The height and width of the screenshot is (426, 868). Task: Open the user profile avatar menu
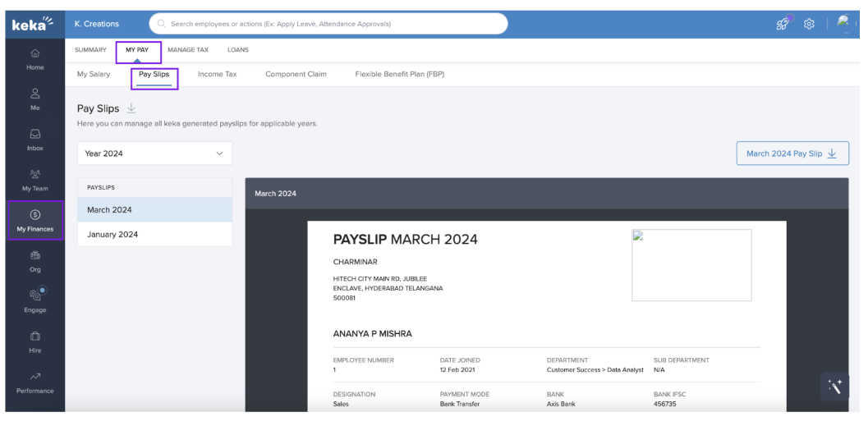point(843,24)
